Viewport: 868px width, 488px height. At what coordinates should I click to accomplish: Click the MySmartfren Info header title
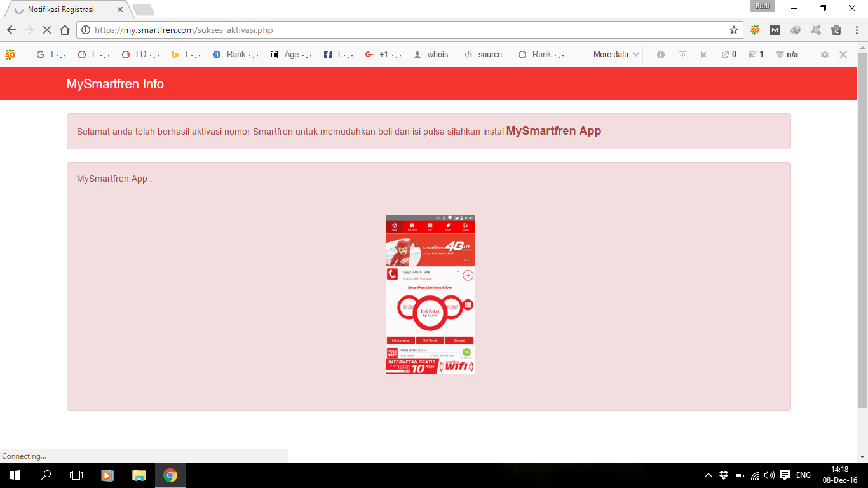115,84
